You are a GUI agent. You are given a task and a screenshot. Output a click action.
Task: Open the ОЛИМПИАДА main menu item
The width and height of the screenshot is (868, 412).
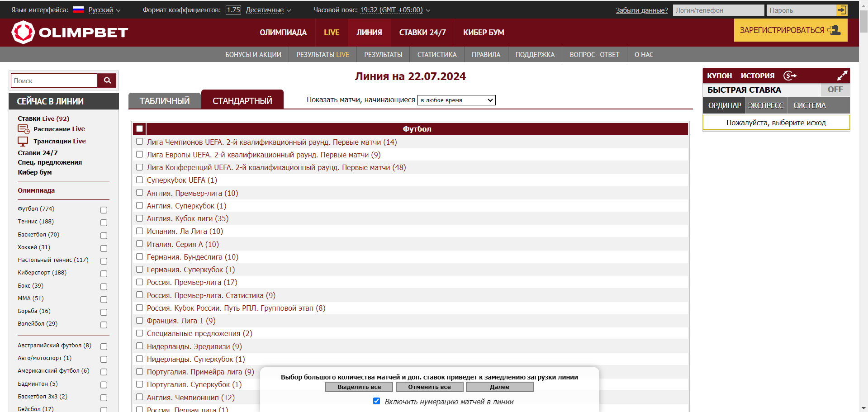point(283,33)
